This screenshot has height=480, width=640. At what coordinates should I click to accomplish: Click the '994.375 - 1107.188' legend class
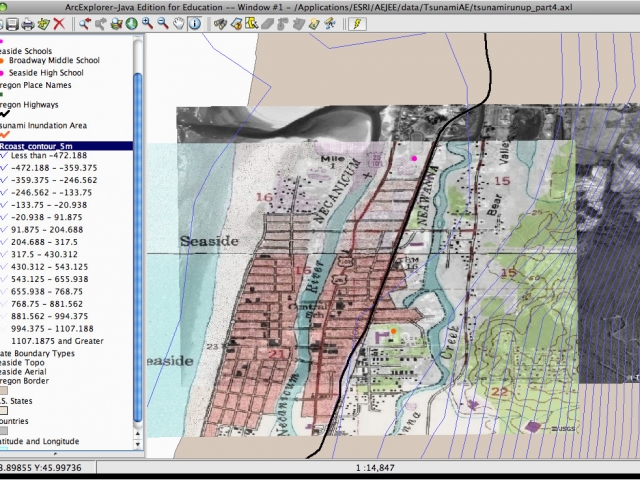tap(52, 329)
